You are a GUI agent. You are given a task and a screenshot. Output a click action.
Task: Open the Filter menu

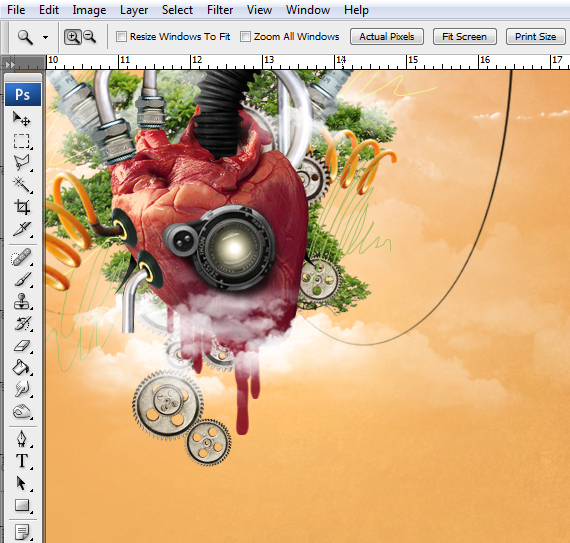[x=220, y=10]
